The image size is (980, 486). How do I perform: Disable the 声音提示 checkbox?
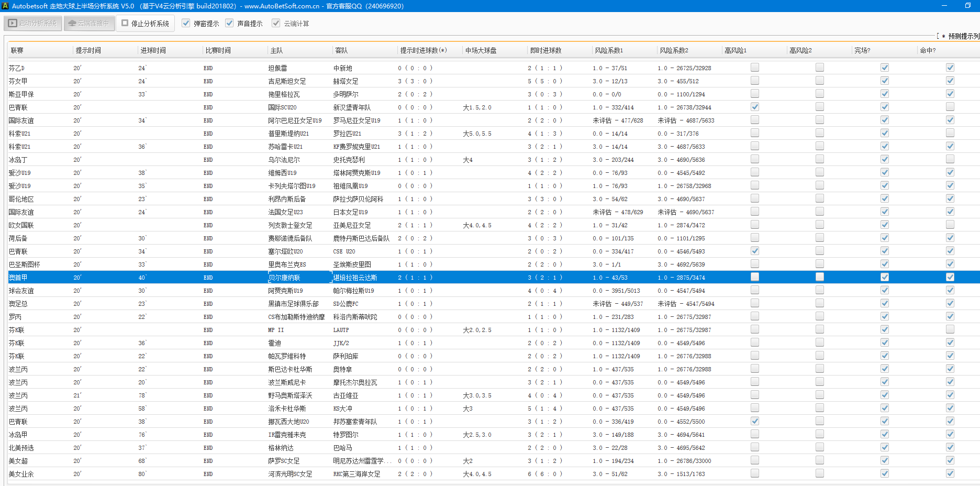(229, 24)
